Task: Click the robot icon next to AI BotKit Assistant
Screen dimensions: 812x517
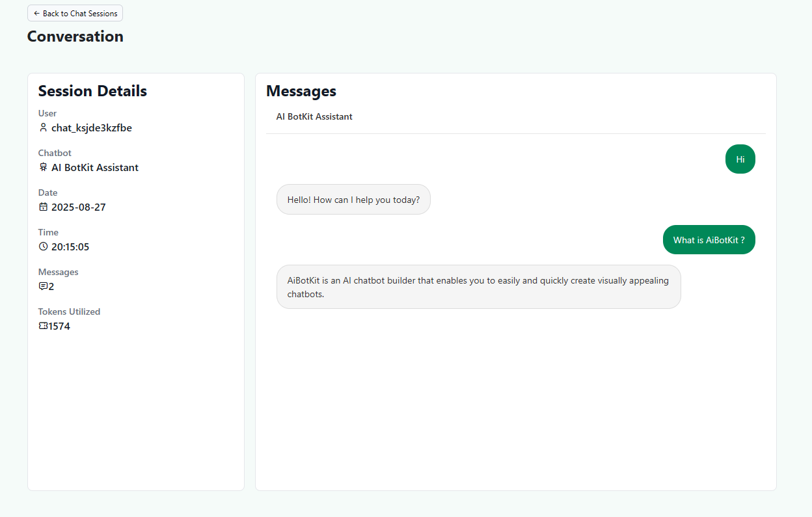Action: click(42, 167)
